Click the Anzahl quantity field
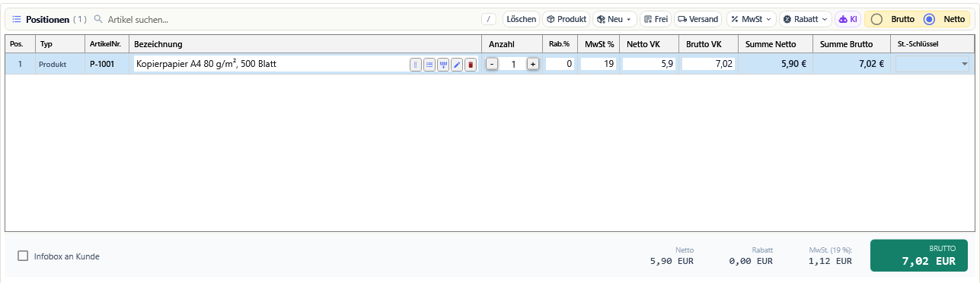 (512, 65)
